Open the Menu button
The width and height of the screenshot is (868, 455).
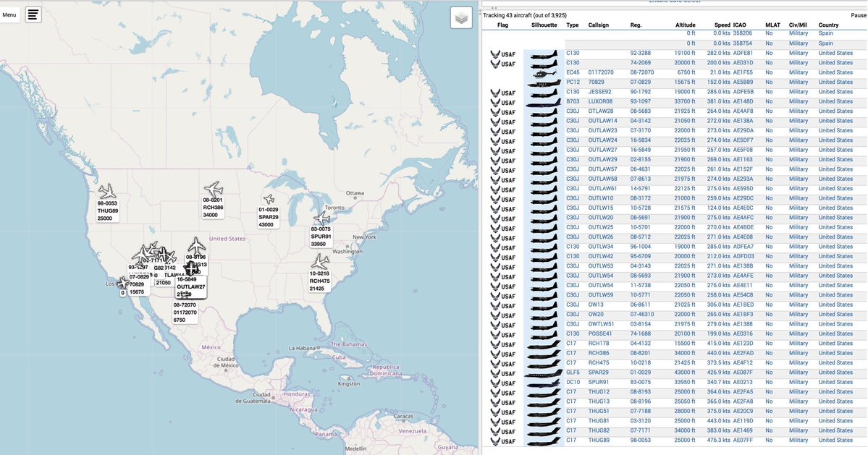(x=9, y=14)
